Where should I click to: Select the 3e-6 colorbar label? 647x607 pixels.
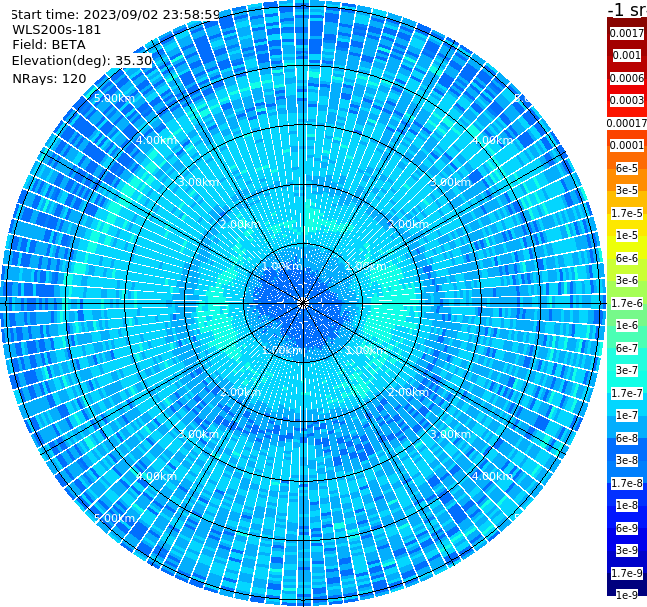(x=627, y=280)
